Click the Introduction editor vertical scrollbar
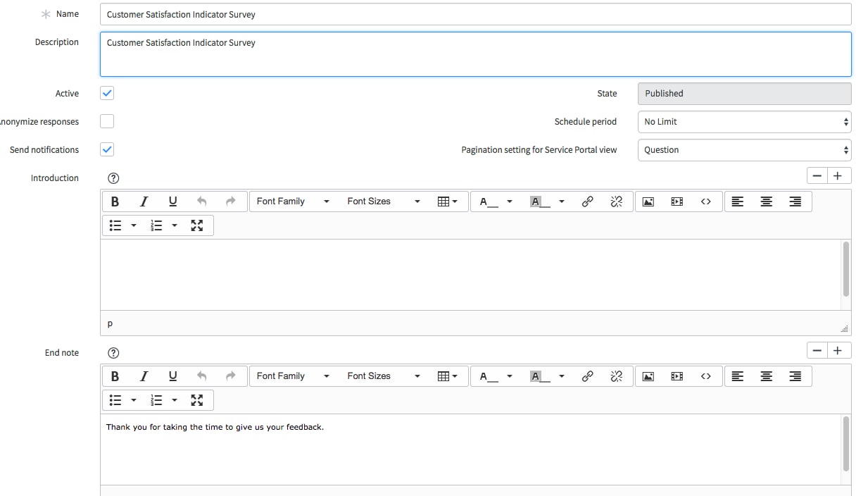868x496 pixels. (x=845, y=268)
